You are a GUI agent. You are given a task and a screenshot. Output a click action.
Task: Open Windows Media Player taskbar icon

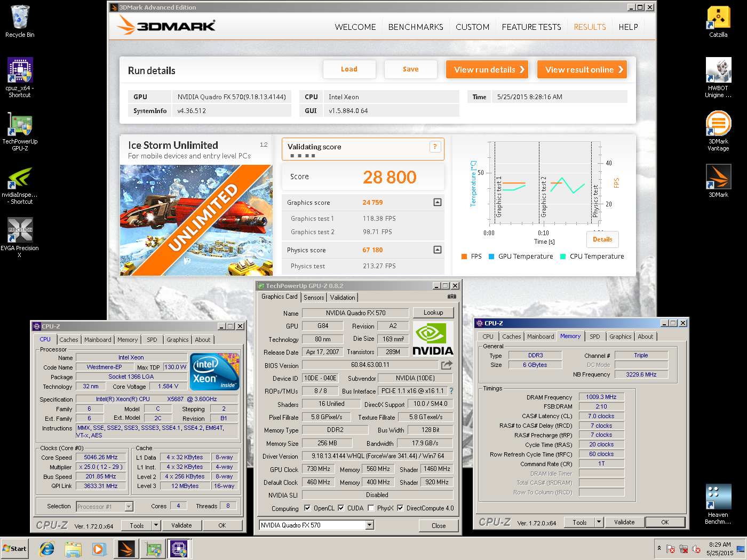99,549
